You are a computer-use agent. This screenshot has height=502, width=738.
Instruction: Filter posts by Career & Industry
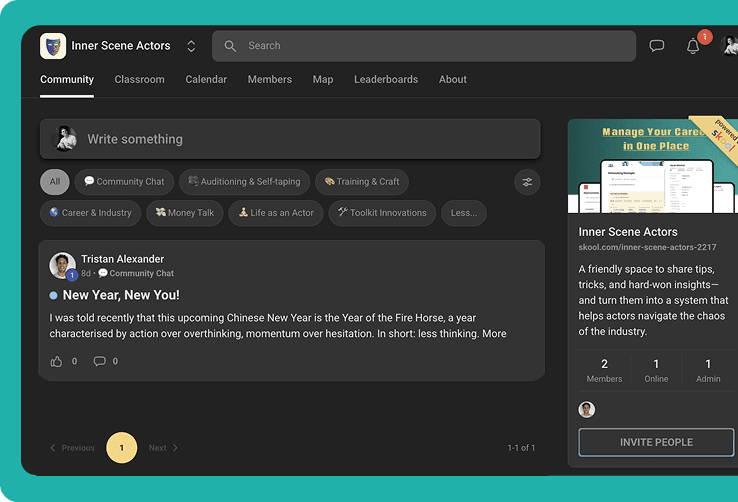(x=90, y=213)
